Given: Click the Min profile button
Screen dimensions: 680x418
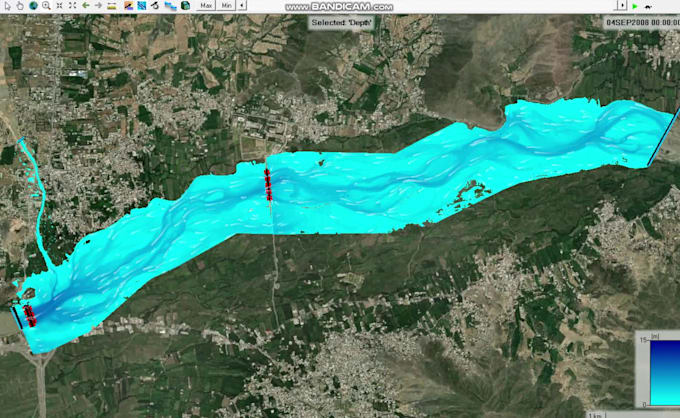Looking at the screenshot, I should 226,5.
